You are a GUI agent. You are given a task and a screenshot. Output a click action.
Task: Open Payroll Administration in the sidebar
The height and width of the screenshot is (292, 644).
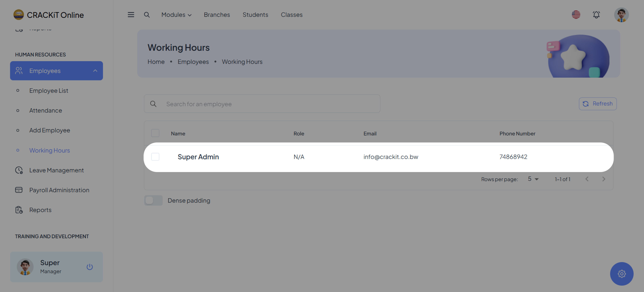pyautogui.click(x=59, y=190)
